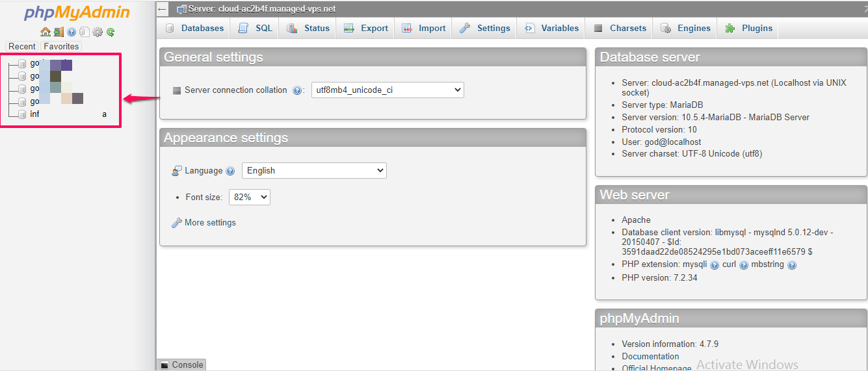Viewport: 868px width, 371px height.
Task: Open the Import tab
Action: 423,28
